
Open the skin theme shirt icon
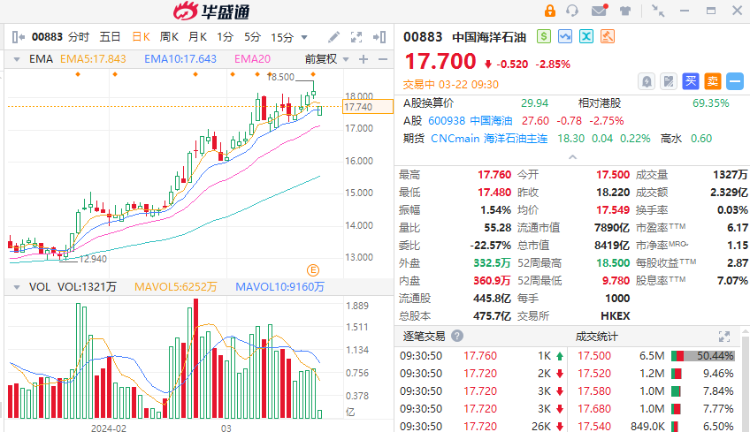625,11
